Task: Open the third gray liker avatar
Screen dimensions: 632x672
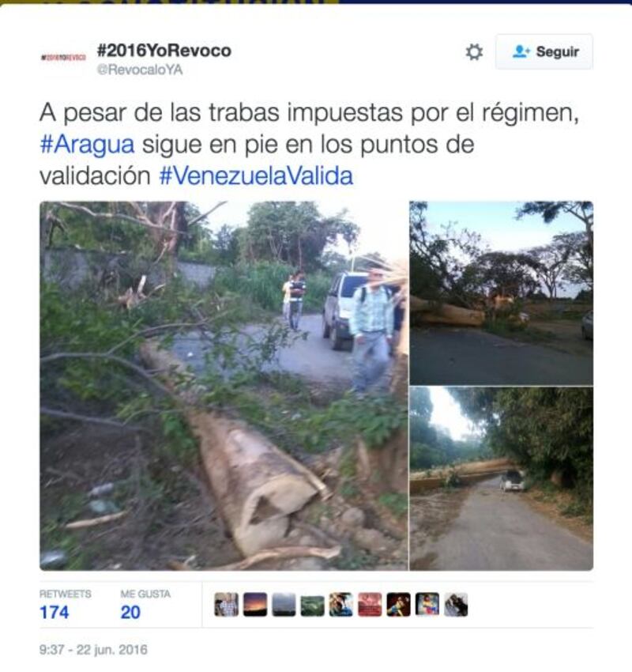Action: [x=284, y=605]
